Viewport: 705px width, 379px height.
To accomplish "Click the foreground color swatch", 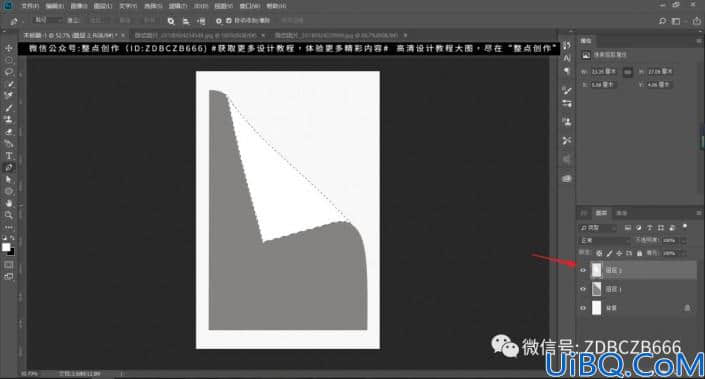I will pyautogui.click(x=6, y=247).
